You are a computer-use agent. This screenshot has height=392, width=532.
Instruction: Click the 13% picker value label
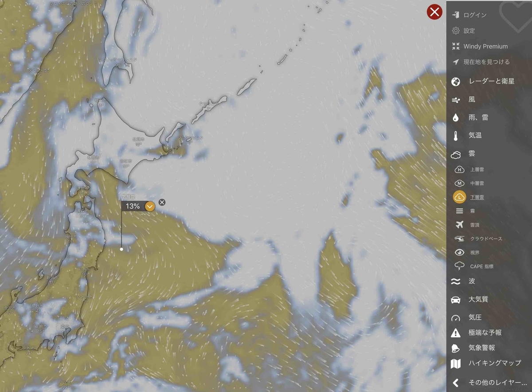pyautogui.click(x=133, y=206)
